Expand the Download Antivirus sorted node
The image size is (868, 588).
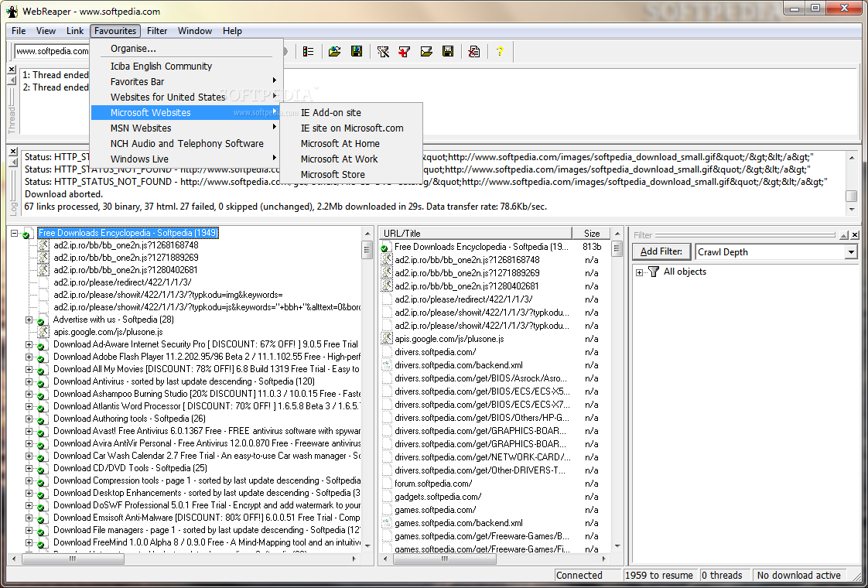pyautogui.click(x=29, y=381)
